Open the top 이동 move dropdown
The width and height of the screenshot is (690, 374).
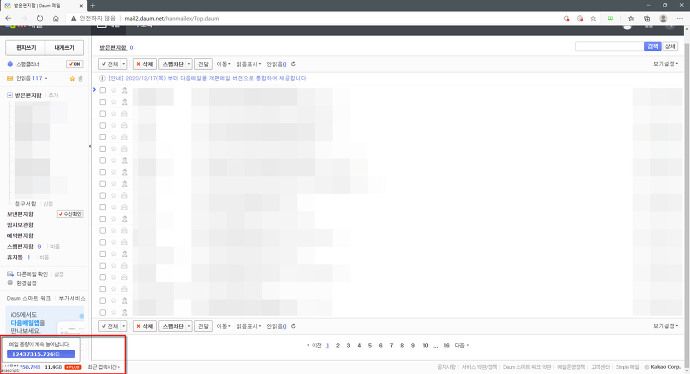point(223,64)
